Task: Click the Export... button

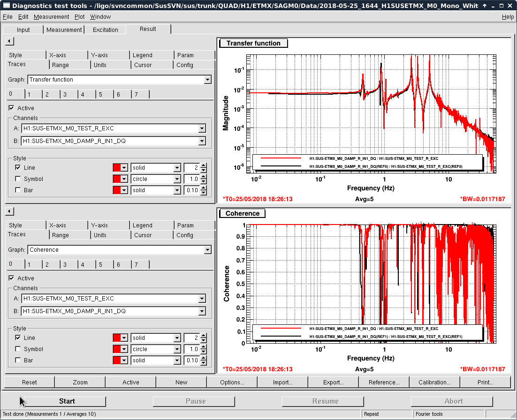Action: click(x=333, y=382)
